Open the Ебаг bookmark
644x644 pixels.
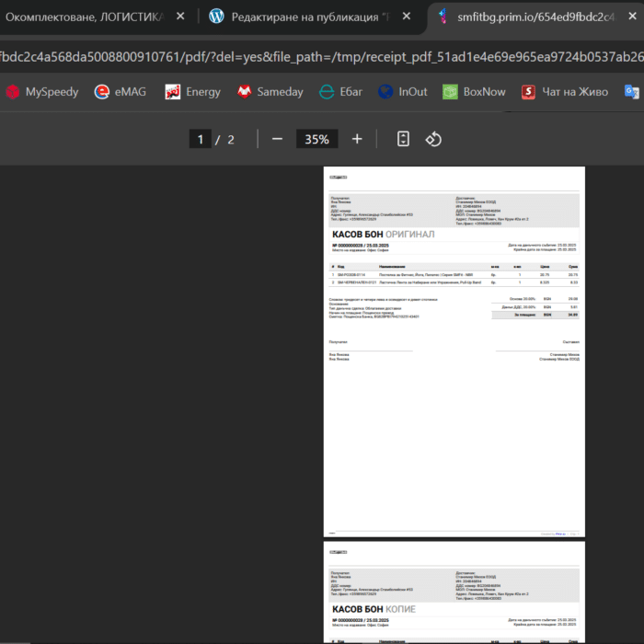coord(339,91)
